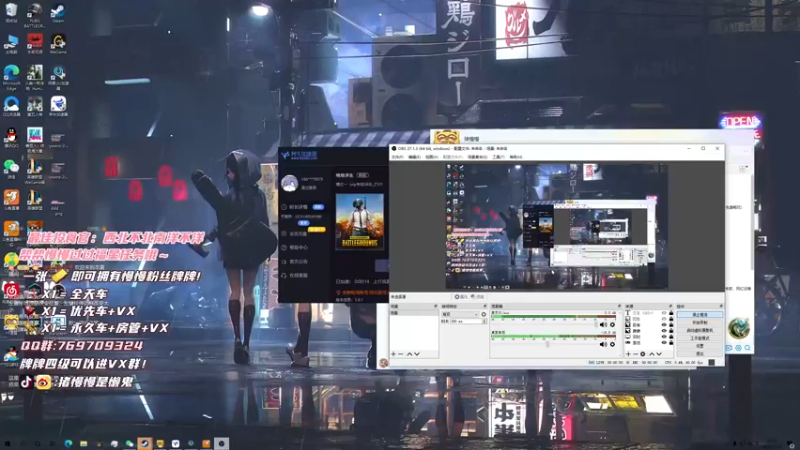Click the QQ penguin desktop icon
The height and width of the screenshot is (450, 800).
coord(11,137)
